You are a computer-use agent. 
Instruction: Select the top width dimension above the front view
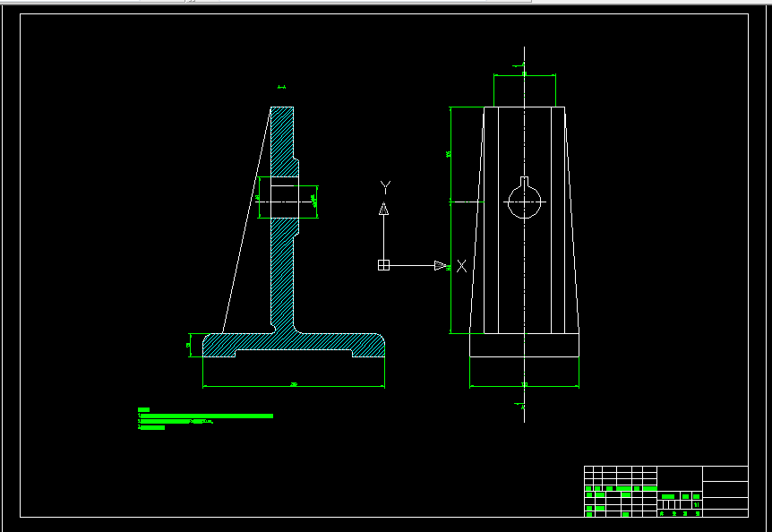pyautogui.click(x=524, y=75)
